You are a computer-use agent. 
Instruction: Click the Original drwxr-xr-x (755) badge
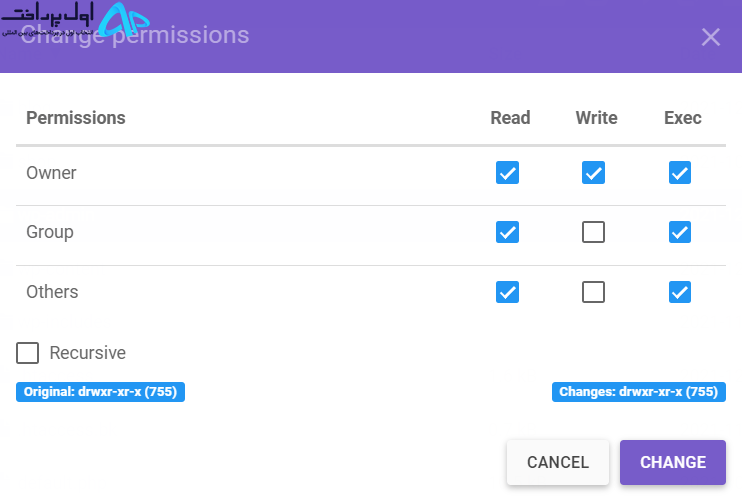click(x=100, y=392)
